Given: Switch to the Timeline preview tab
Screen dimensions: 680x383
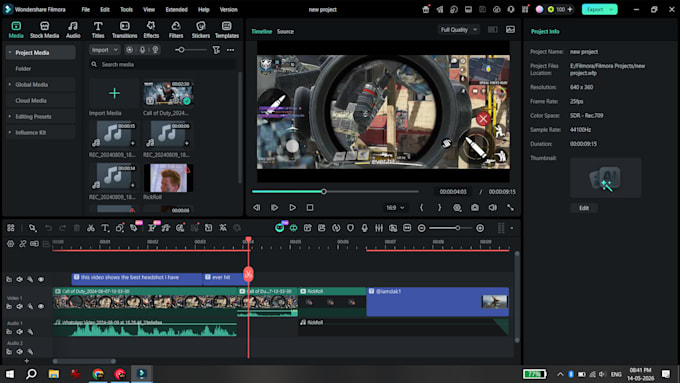Looking at the screenshot, I should [262, 32].
